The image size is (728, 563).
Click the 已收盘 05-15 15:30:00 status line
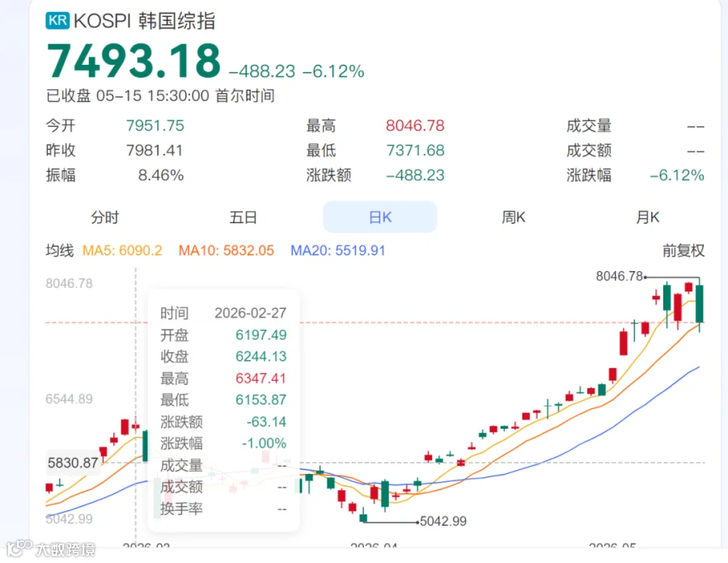[160, 95]
